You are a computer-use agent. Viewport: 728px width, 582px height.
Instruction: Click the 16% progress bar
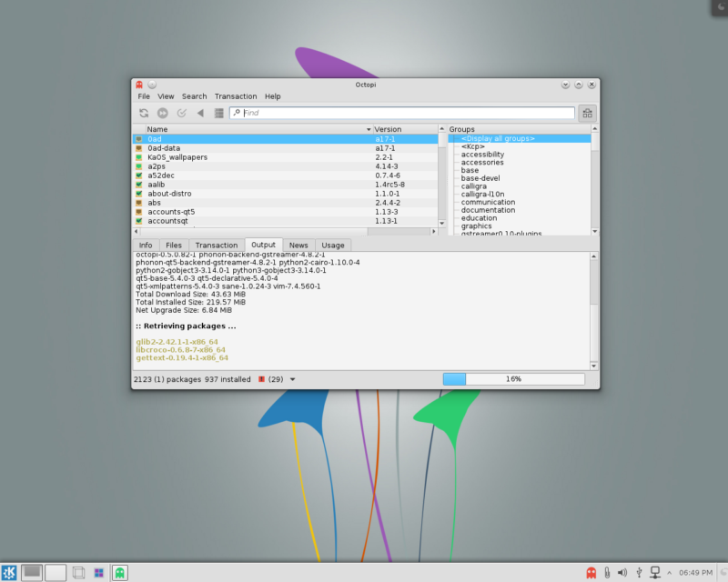[x=513, y=379]
